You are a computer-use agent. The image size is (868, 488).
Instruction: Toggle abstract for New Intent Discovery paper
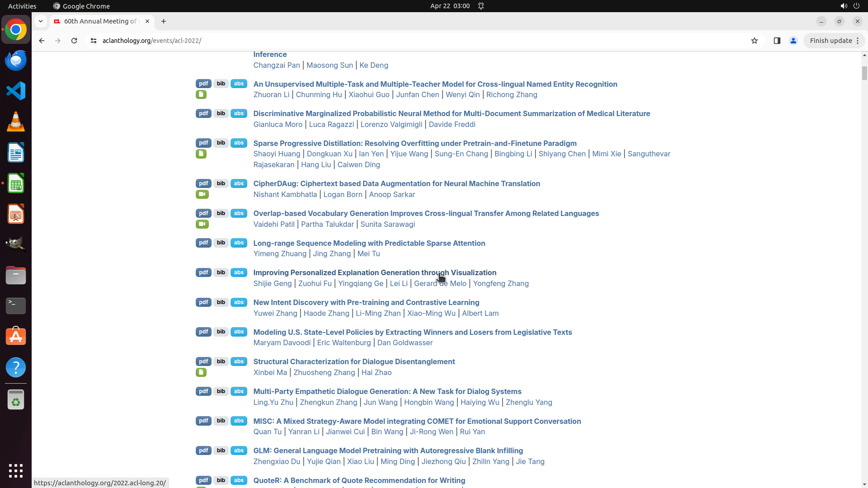click(239, 302)
